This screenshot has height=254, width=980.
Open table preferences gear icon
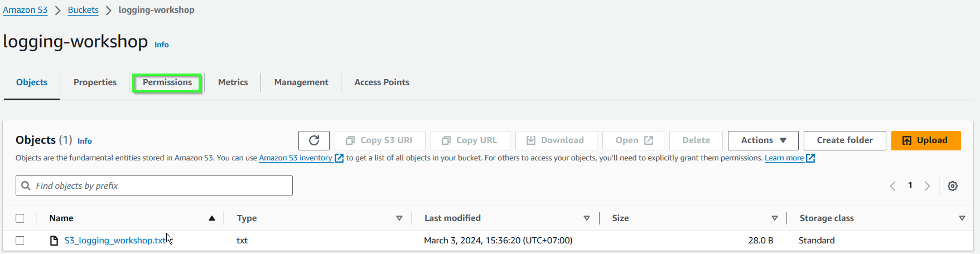tap(953, 186)
